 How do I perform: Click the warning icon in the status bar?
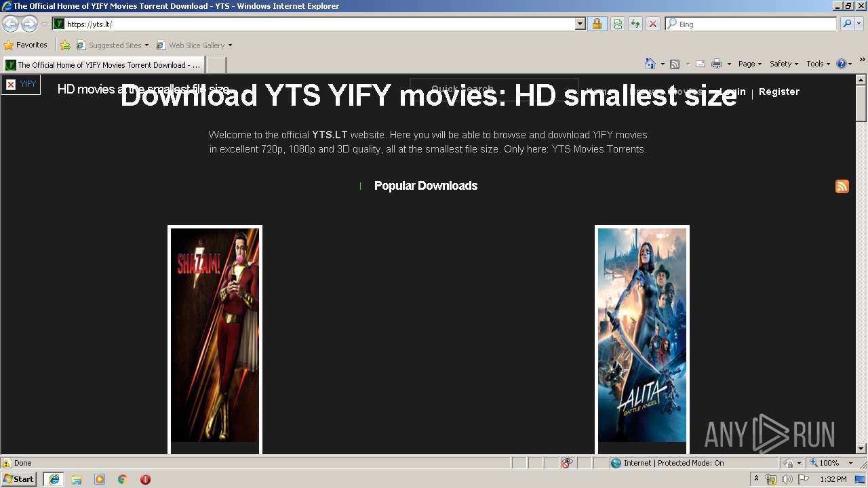coord(7,463)
